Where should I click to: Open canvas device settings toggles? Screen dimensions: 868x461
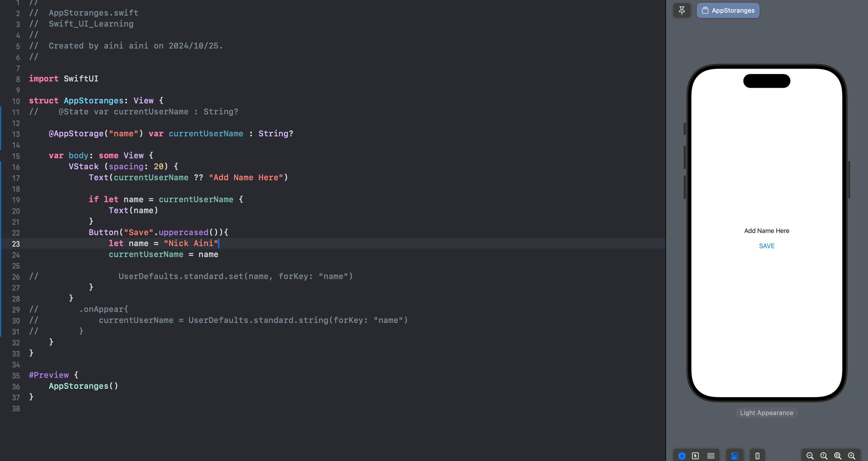pyautogui.click(x=735, y=456)
